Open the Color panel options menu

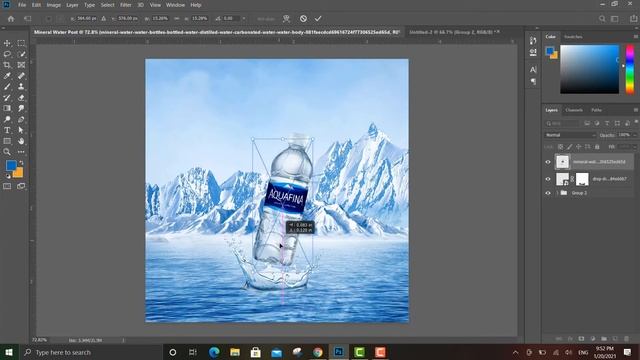tap(635, 37)
